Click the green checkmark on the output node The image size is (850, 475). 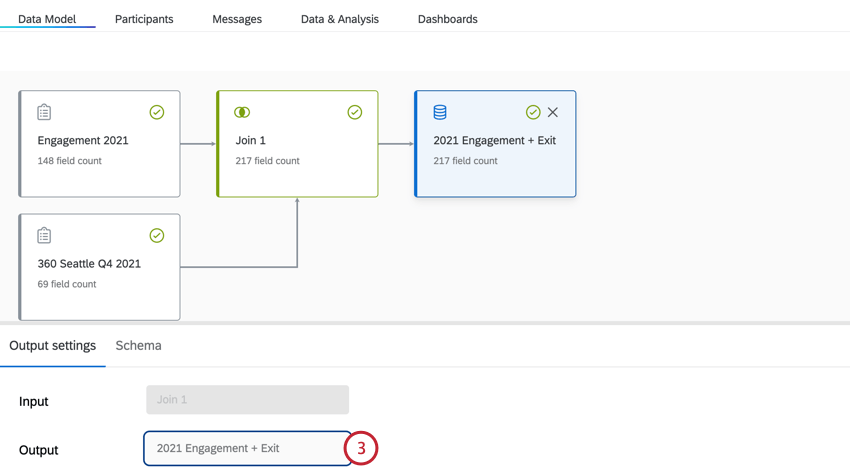533,112
